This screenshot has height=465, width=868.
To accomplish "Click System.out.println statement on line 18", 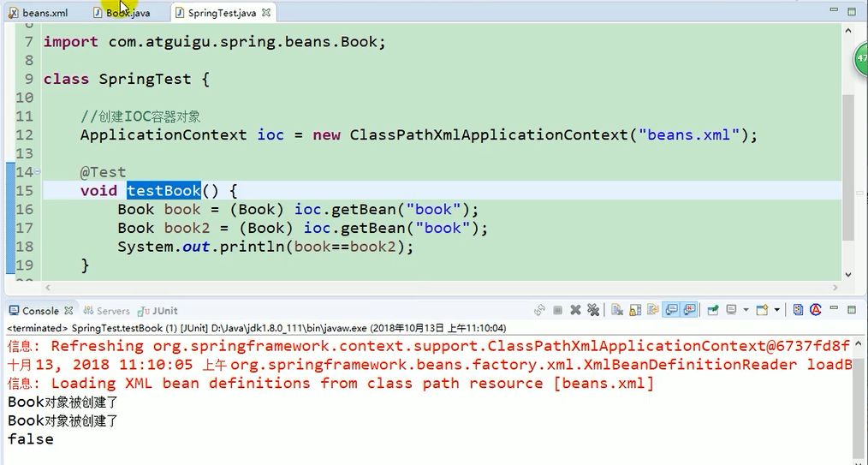I will [x=265, y=247].
